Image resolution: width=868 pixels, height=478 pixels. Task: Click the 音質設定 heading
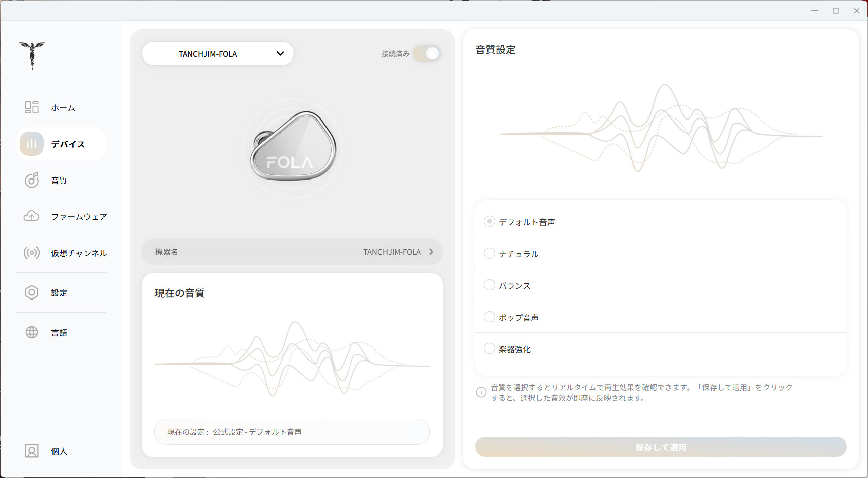(x=496, y=50)
